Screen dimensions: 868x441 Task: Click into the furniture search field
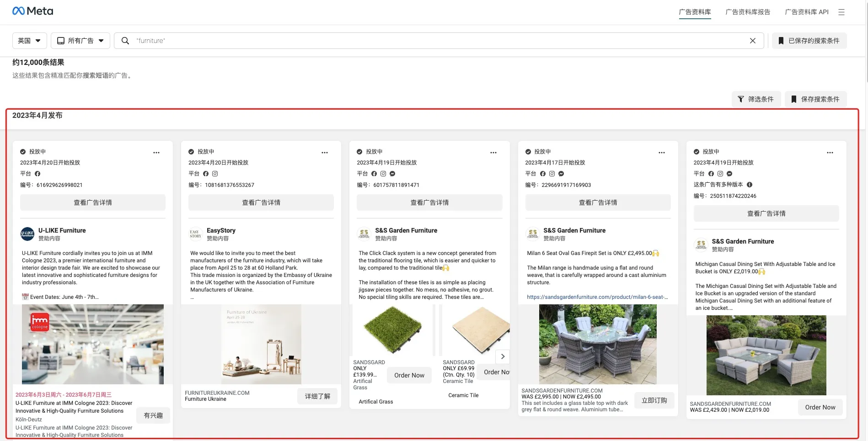(439, 41)
